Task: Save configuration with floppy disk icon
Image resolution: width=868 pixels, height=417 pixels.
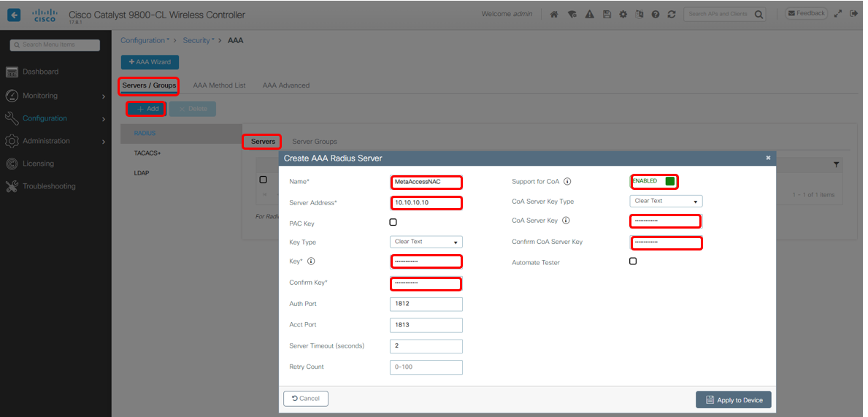Action: click(607, 15)
